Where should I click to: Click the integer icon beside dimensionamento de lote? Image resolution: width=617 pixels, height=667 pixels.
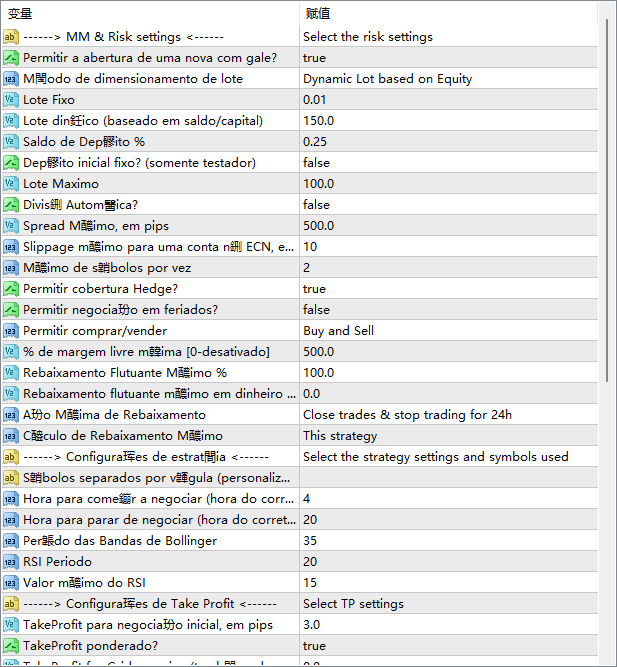pos(11,79)
